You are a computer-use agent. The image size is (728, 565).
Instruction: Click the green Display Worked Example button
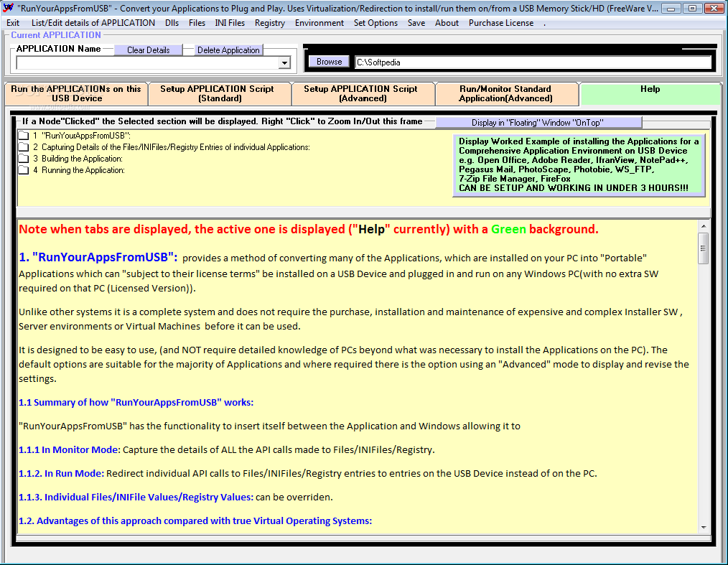(579, 165)
